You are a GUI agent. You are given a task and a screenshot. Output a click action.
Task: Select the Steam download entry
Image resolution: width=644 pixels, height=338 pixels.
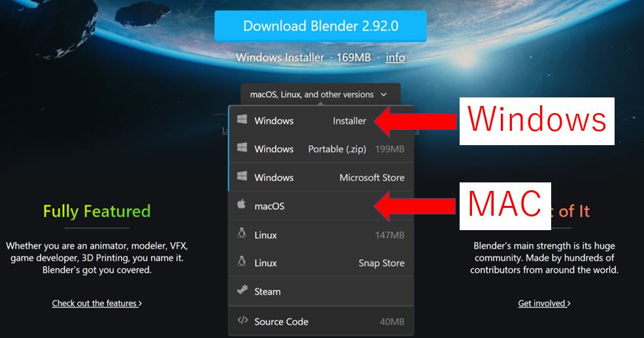pos(321,291)
